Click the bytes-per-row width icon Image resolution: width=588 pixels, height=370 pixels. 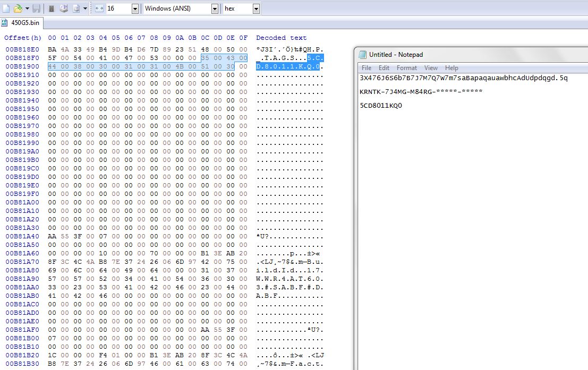tap(99, 8)
